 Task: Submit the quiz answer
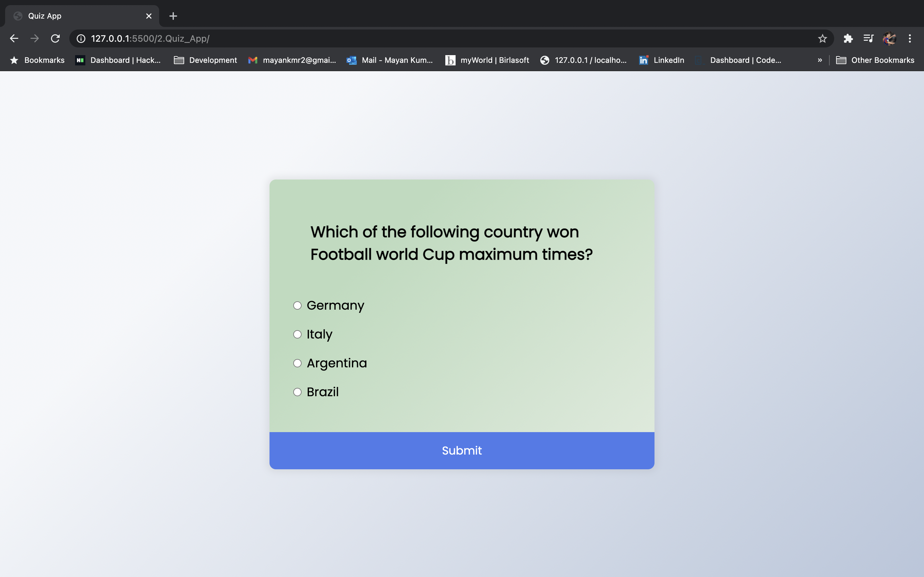click(462, 451)
